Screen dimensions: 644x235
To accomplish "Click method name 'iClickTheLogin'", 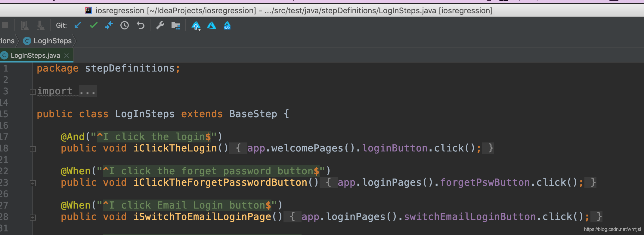I will [175, 148].
